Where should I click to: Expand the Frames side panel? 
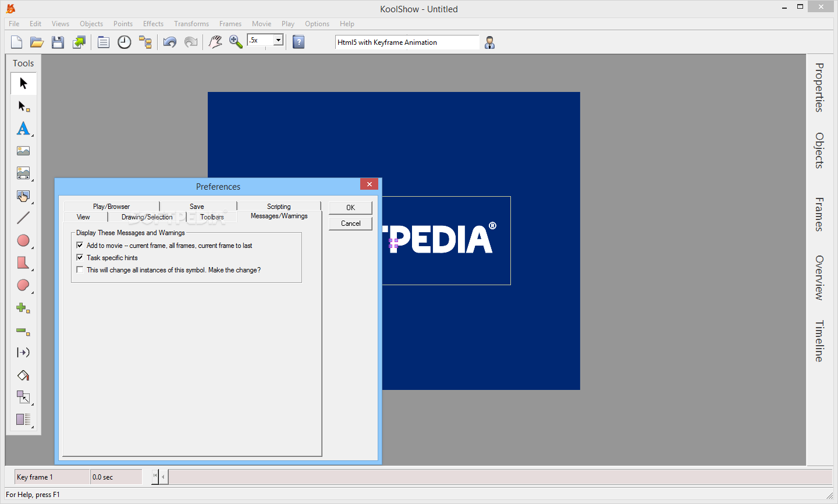[819, 215]
